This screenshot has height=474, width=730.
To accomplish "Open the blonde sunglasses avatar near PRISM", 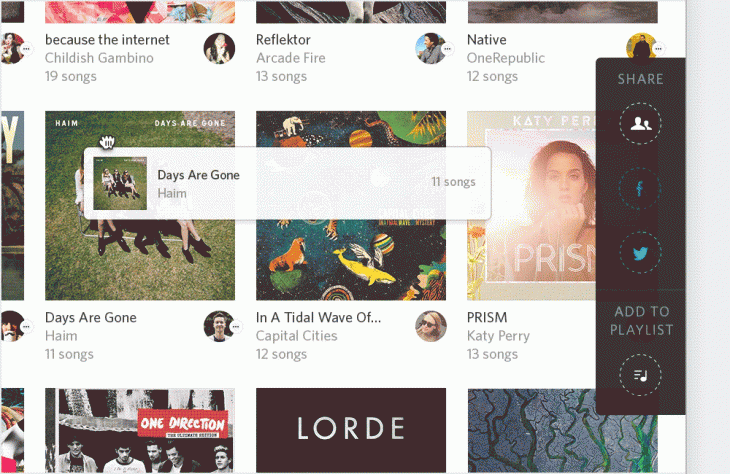I will [x=431, y=326].
